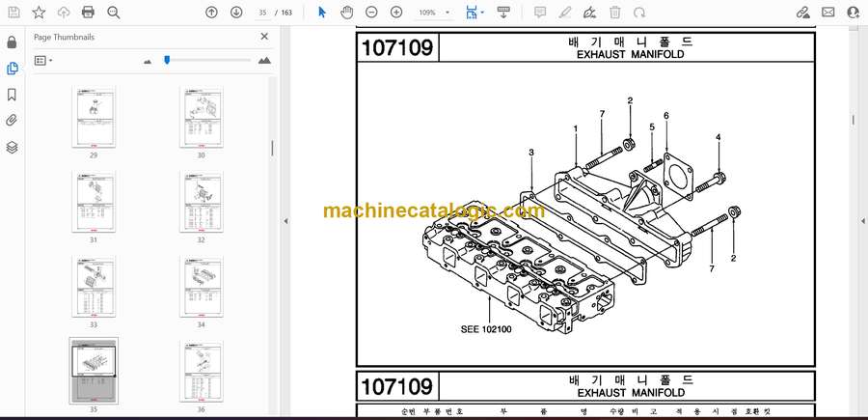Viewport: 868px width, 420px height.
Task: Select the highlight pen tool
Action: pos(564,13)
